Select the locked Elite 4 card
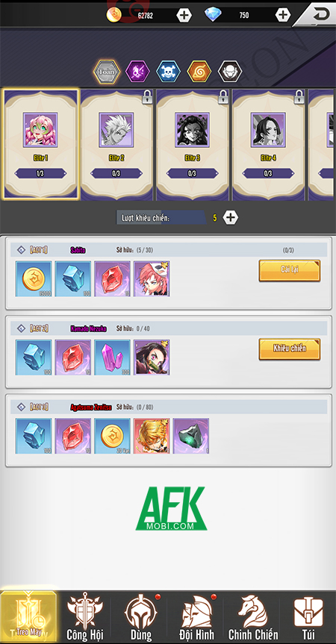Screen dimensions: 336x644 (x=268, y=145)
